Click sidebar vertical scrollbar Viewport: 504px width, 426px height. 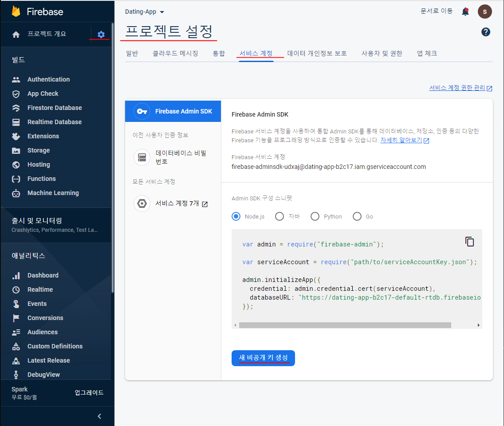(113, 157)
